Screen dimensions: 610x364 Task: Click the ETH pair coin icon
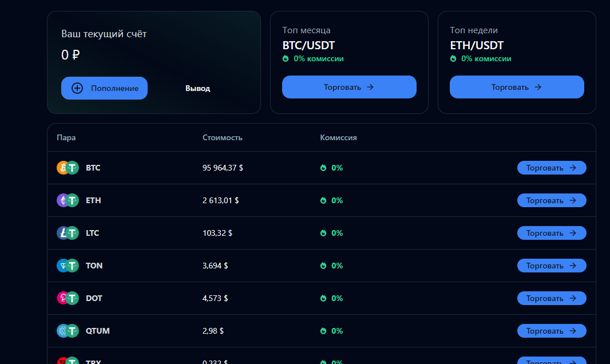coord(68,200)
